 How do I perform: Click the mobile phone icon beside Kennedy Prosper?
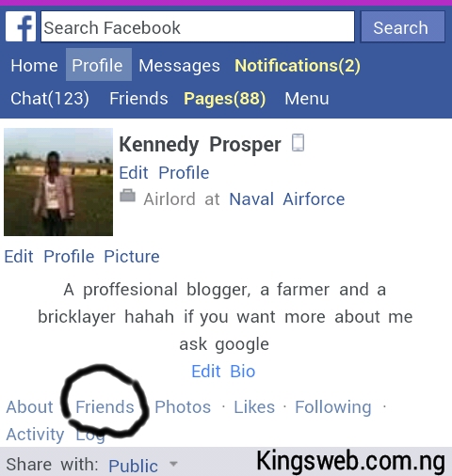click(298, 143)
